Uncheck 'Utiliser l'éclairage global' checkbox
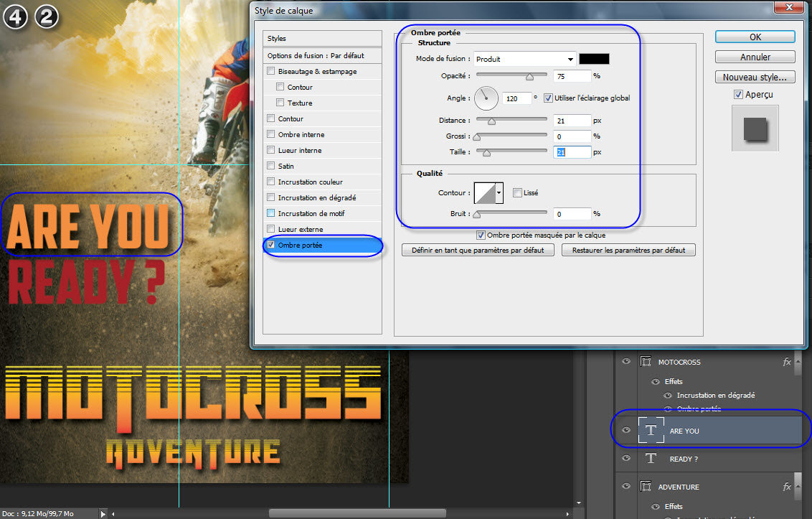Screen dimensions: 812x519 tap(549, 98)
